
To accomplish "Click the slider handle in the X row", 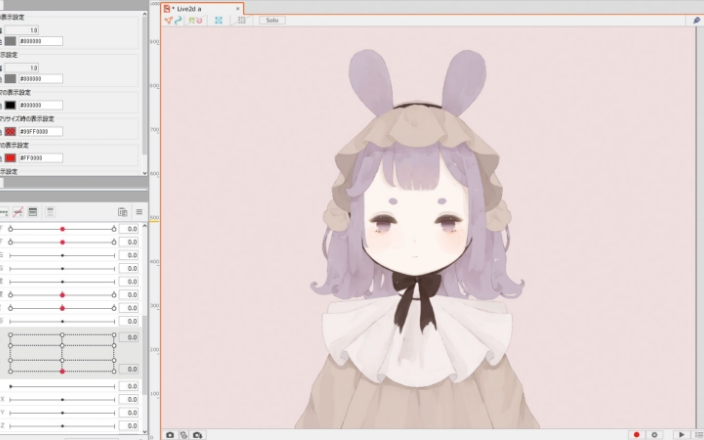I will coord(62,399).
